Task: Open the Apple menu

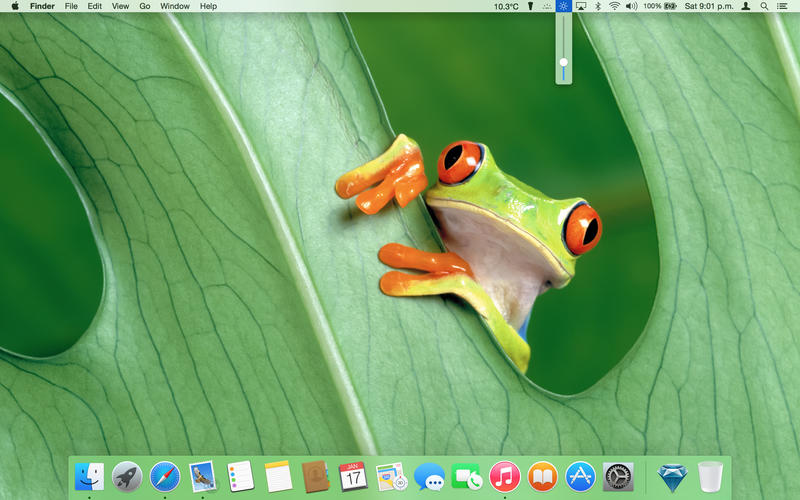Action: (x=15, y=6)
